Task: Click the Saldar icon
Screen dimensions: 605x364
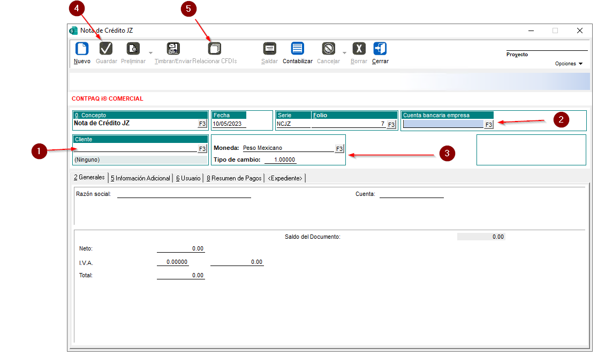Action: [x=269, y=49]
